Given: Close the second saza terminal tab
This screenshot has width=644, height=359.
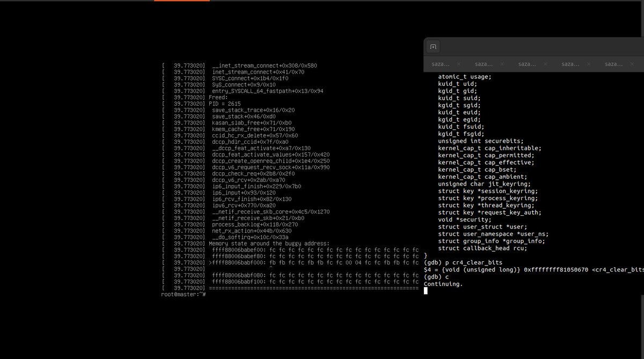Looking at the screenshot, I should (502, 64).
